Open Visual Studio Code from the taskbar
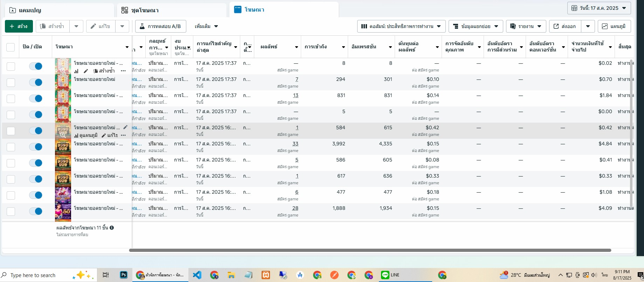 click(197, 275)
